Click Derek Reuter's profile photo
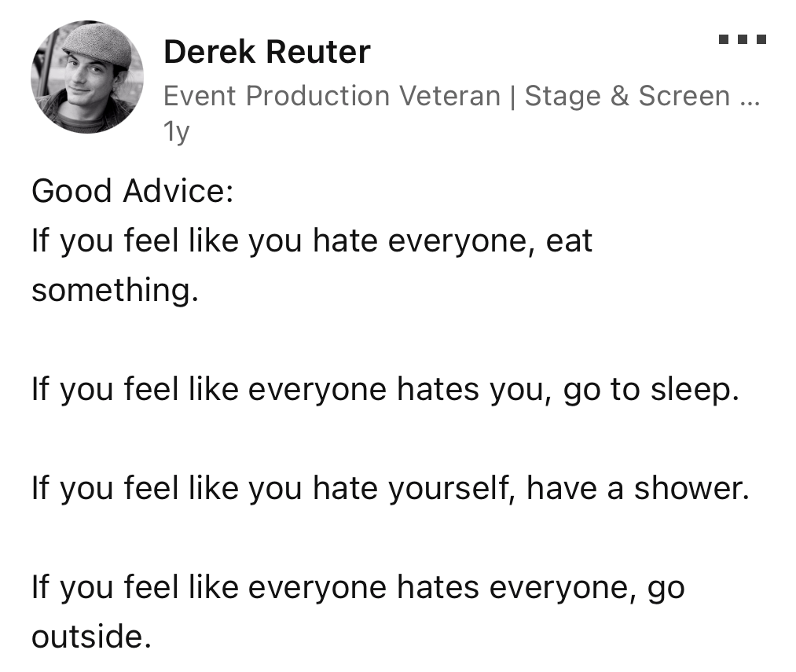The width and height of the screenshot is (796, 672). [x=87, y=77]
